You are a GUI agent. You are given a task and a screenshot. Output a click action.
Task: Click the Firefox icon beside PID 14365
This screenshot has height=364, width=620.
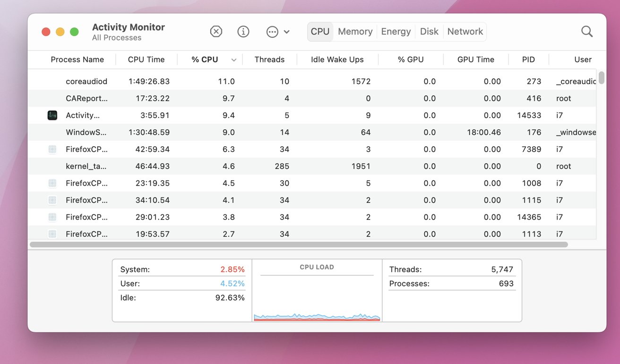click(52, 217)
